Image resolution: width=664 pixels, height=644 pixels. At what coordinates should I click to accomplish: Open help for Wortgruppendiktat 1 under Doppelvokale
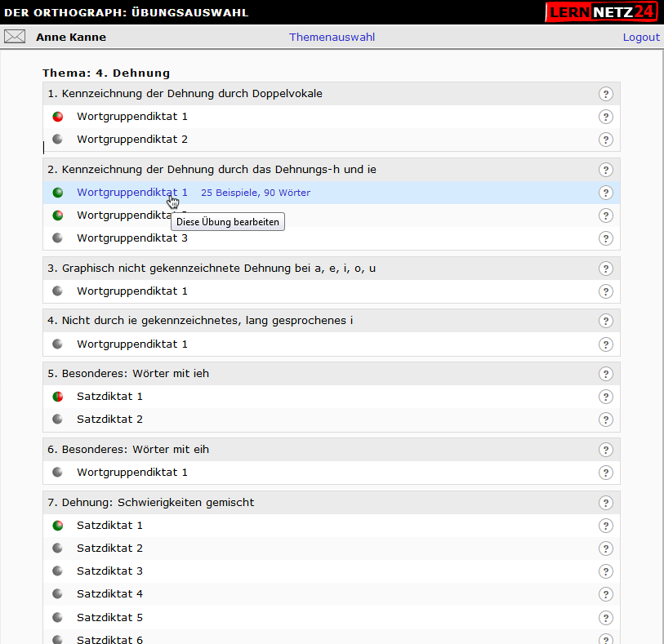[606, 117]
